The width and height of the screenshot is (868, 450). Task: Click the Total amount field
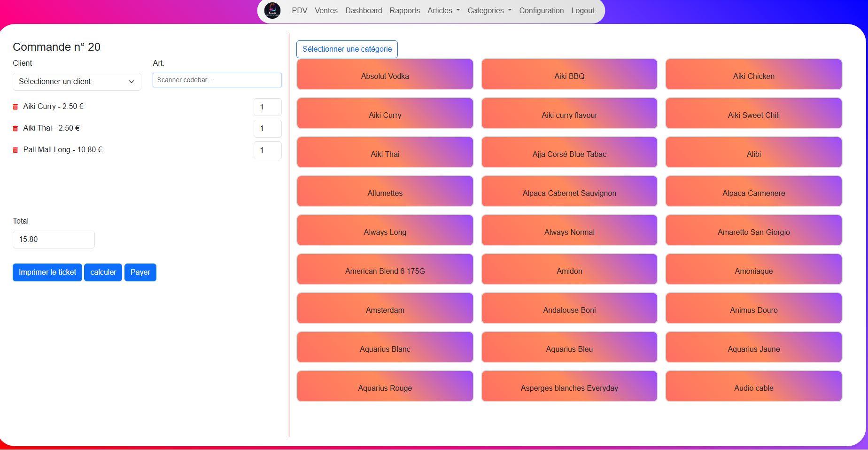(x=54, y=240)
